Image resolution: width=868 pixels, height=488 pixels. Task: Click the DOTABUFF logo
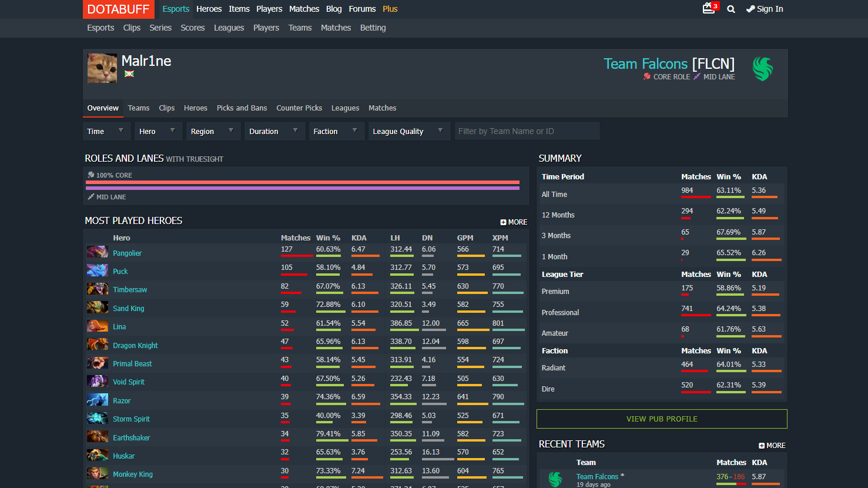coord(119,9)
